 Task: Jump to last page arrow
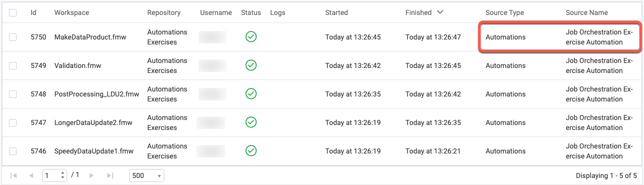[x=110, y=175]
